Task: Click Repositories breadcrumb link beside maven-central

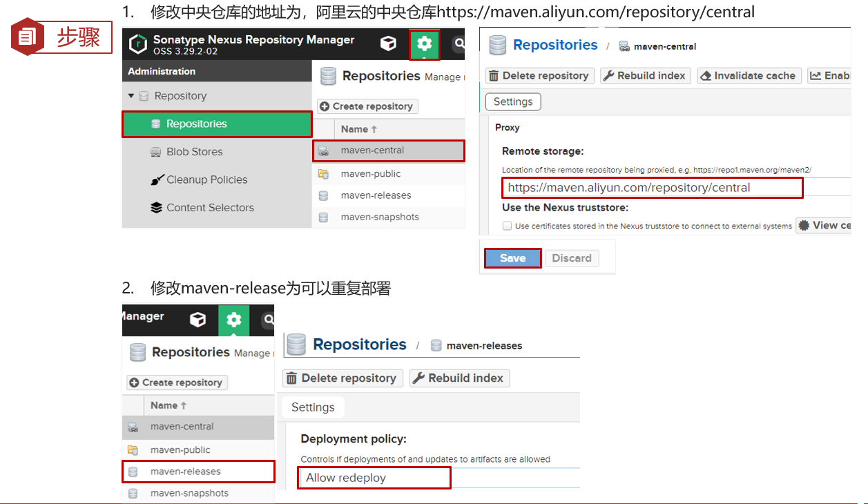Action: 555,45
